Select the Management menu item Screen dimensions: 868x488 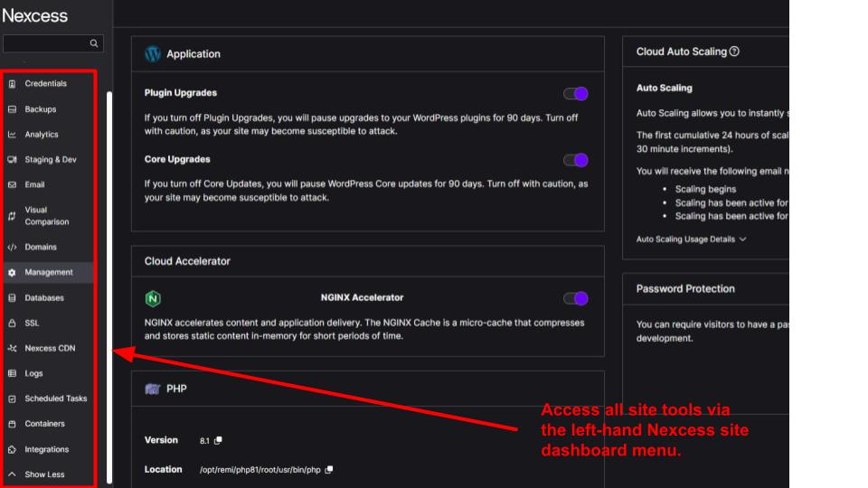coord(49,272)
